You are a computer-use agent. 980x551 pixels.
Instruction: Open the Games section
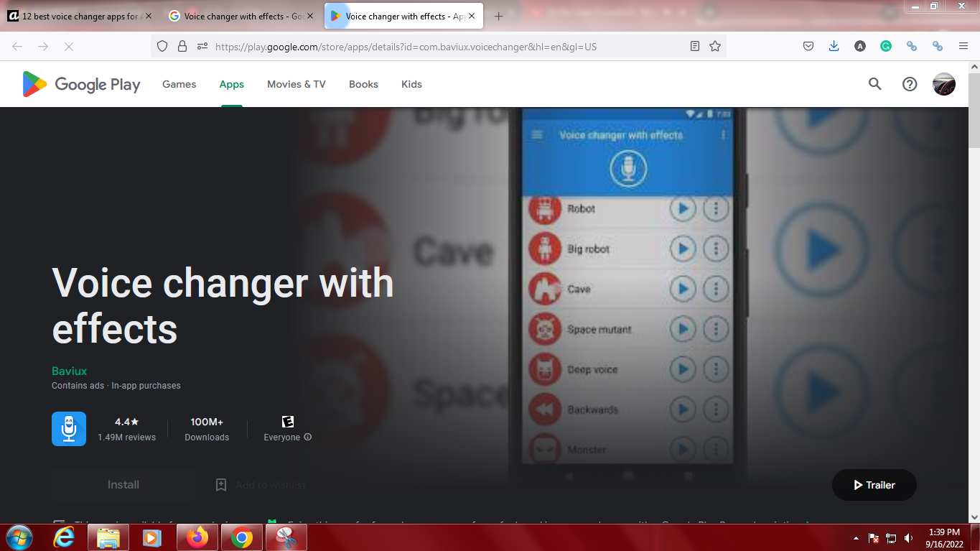[179, 84]
